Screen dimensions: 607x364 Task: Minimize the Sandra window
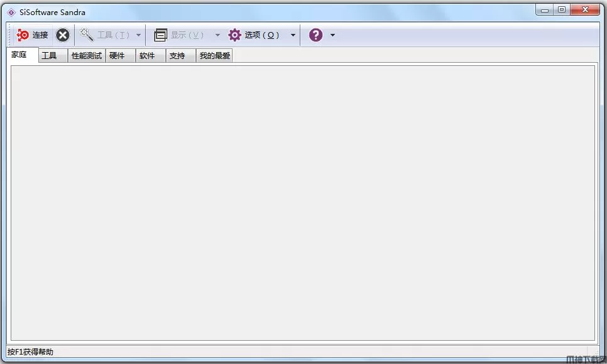click(545, 10)
